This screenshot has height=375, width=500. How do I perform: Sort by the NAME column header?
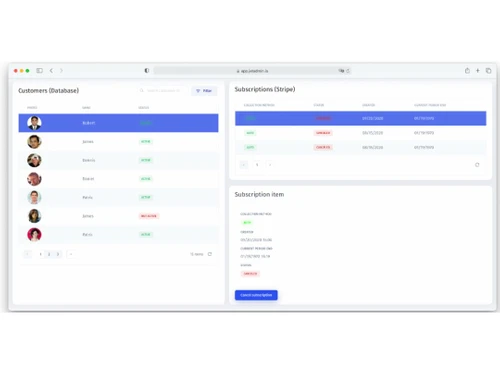[86, 108]
